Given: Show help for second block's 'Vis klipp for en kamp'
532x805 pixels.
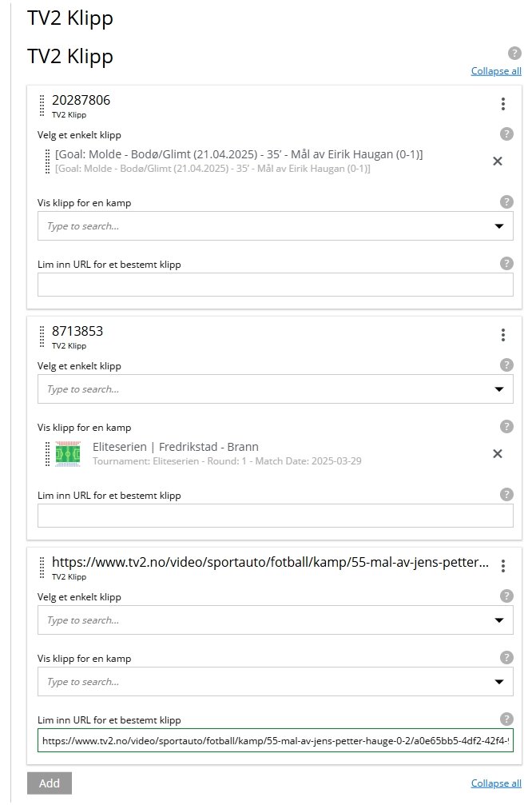Looking at the screenshot, I should pos(506,427).
